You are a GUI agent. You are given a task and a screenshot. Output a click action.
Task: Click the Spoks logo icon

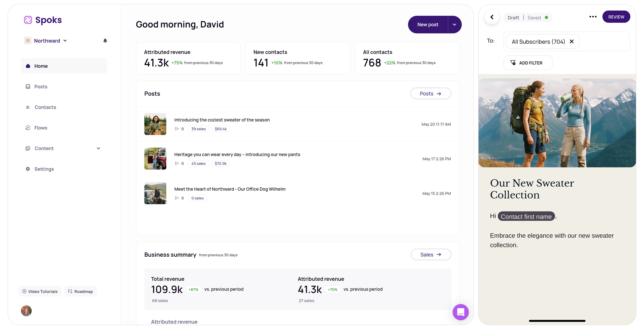tap(28, 20)
